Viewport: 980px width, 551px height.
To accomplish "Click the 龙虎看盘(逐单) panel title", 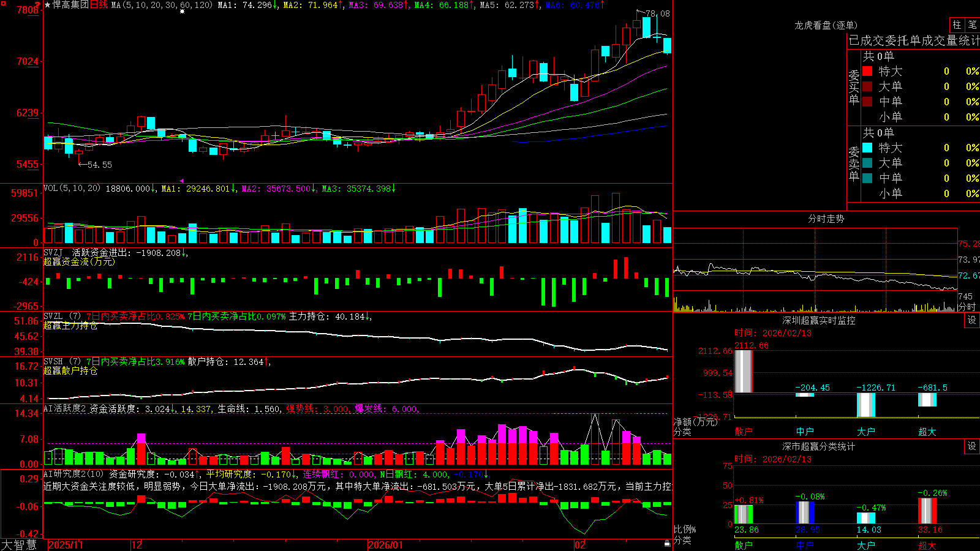I will point(826,25).
